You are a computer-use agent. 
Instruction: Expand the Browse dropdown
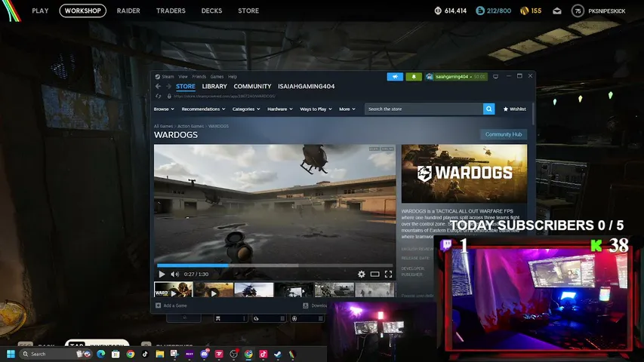click(164, 109)
